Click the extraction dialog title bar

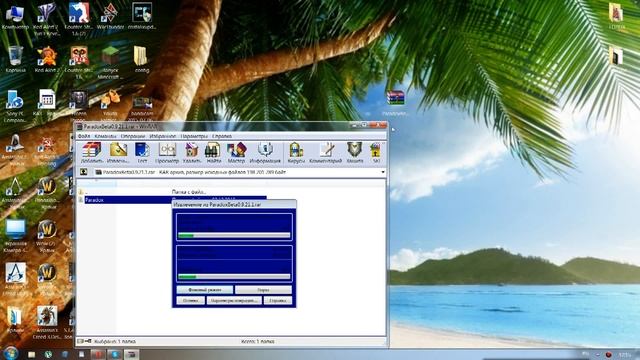point(234,204)
